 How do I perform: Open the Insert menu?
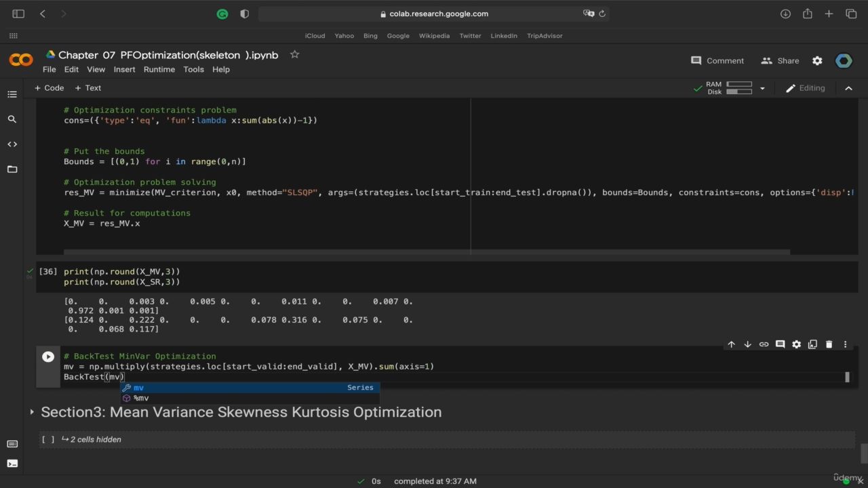[x=124, y=69]
